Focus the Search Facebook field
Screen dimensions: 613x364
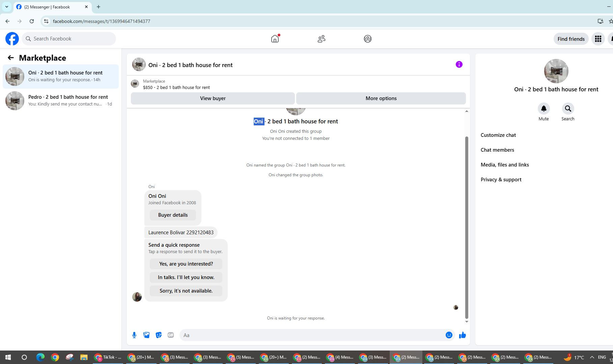pos(69,39)
